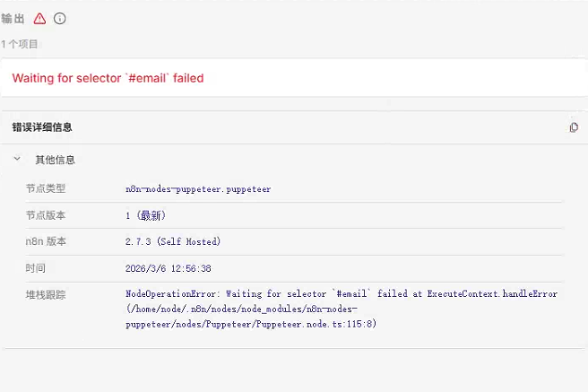
Task: Click the 时间 field label
Action: [36, 268]
